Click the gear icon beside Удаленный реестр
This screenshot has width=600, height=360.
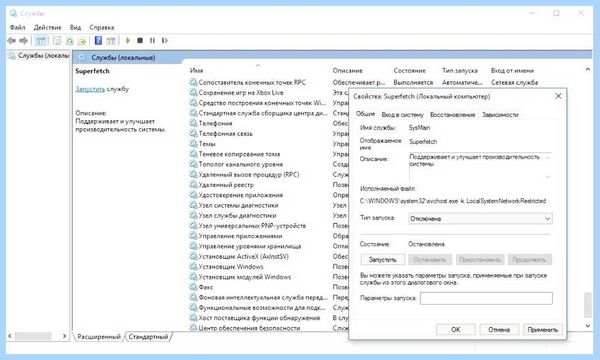click(193, 185)
